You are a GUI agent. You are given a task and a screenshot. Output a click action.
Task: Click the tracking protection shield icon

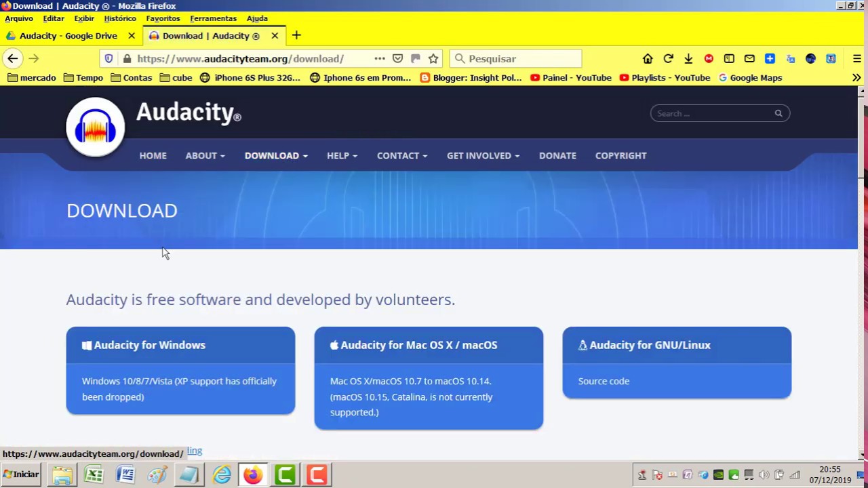click(x=108, y=59)
